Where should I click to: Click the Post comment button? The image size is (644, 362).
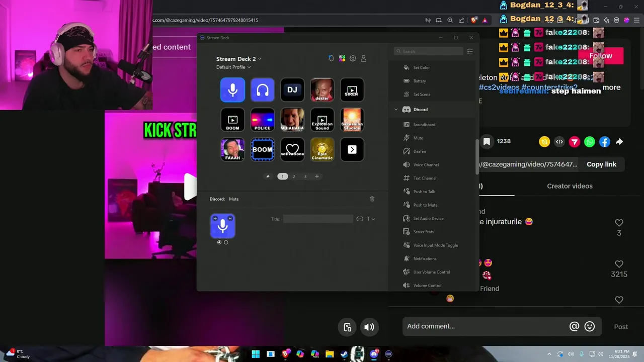click(x=621, y=327)
